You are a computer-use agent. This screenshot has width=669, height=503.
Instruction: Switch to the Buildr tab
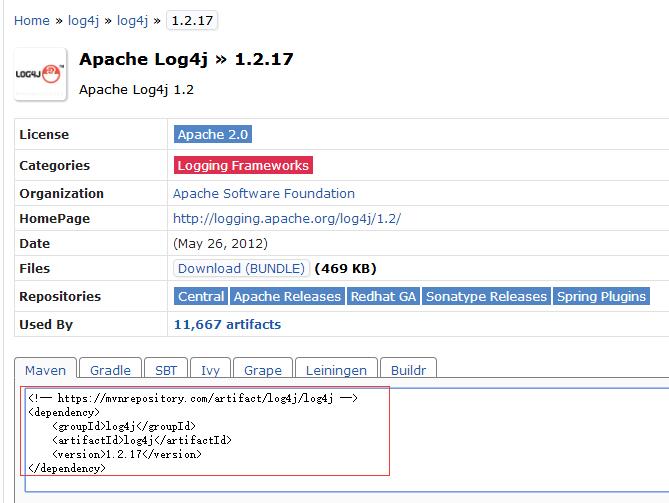408,369
